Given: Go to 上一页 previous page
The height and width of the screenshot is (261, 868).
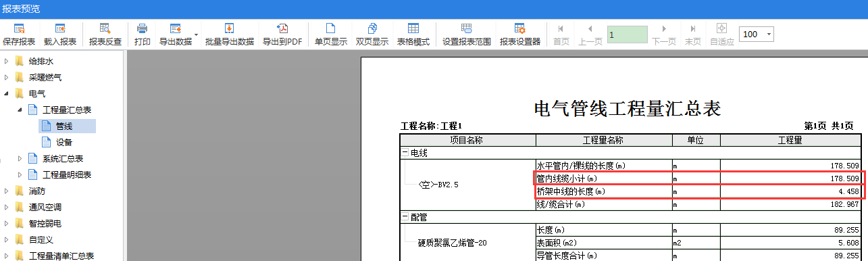Looking at the screenshot, I should [x=590, y=34].
